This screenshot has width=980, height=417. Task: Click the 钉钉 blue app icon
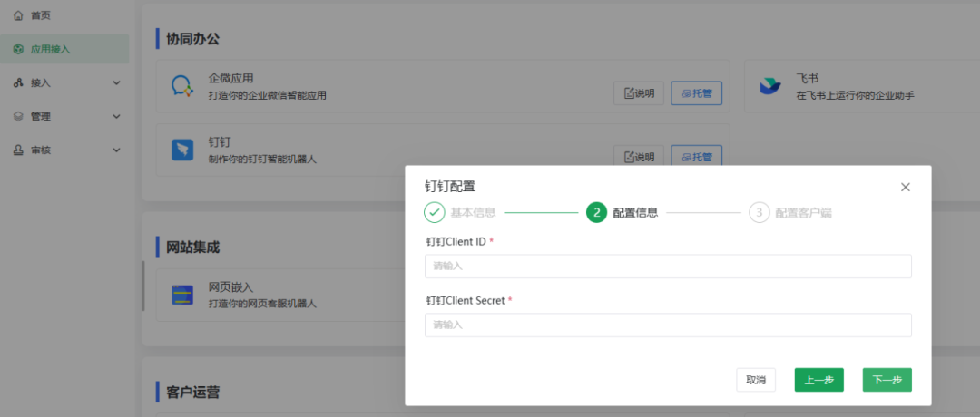pos(182,150)
